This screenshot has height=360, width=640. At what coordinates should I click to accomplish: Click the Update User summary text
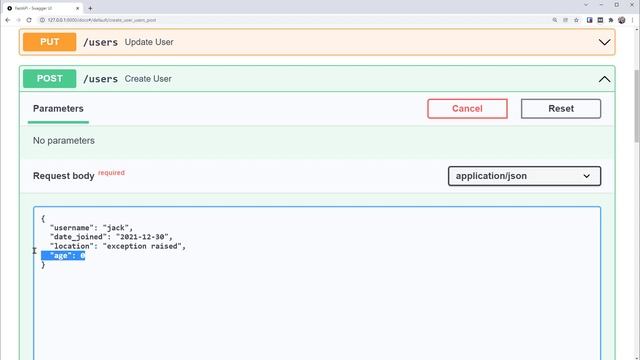pos(149,42)
